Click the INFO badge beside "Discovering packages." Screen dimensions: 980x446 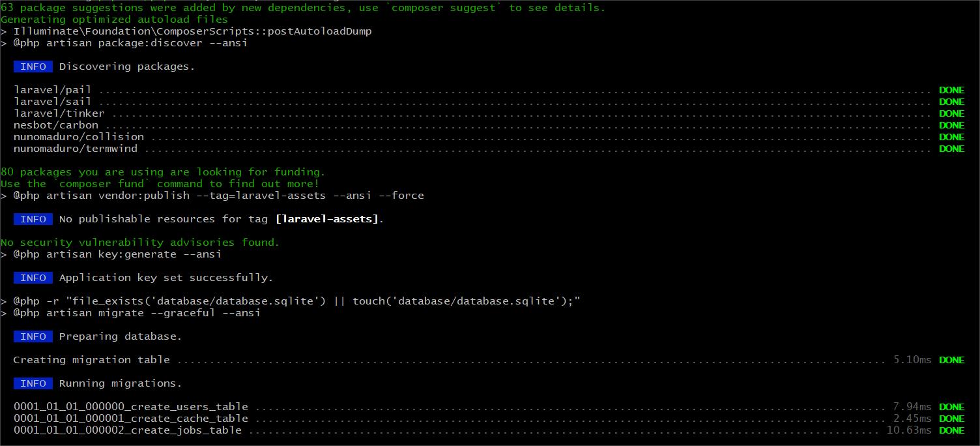pos(33,67)
